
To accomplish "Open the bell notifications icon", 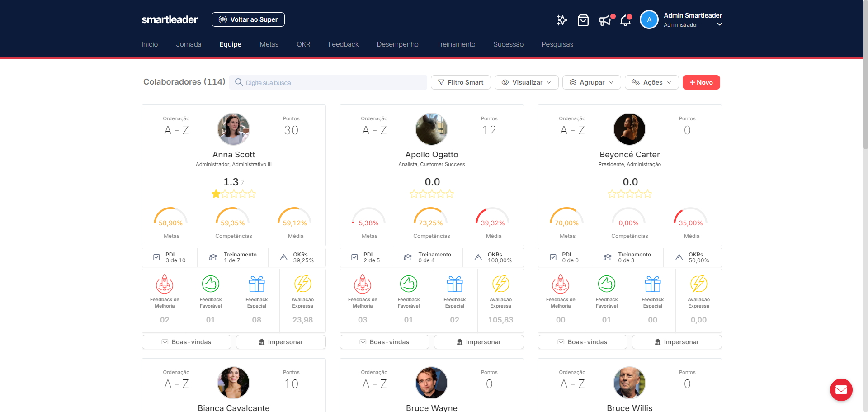I will 626,20.
